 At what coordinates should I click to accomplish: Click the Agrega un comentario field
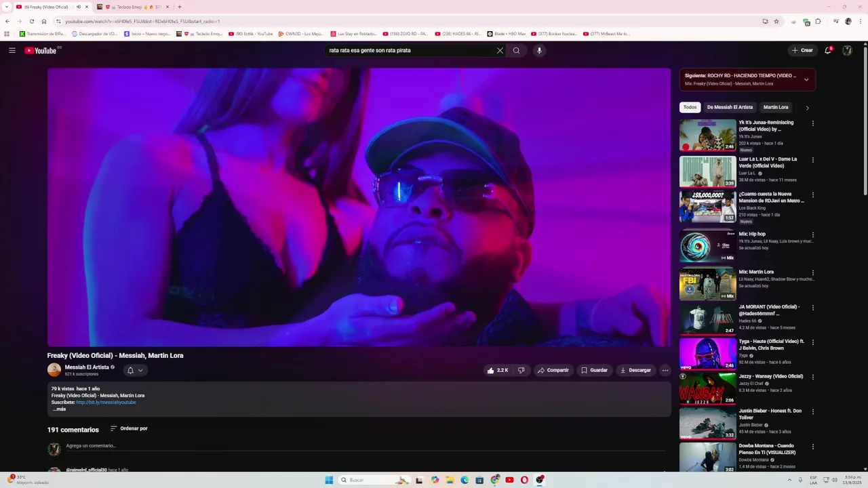pos(366,446)
